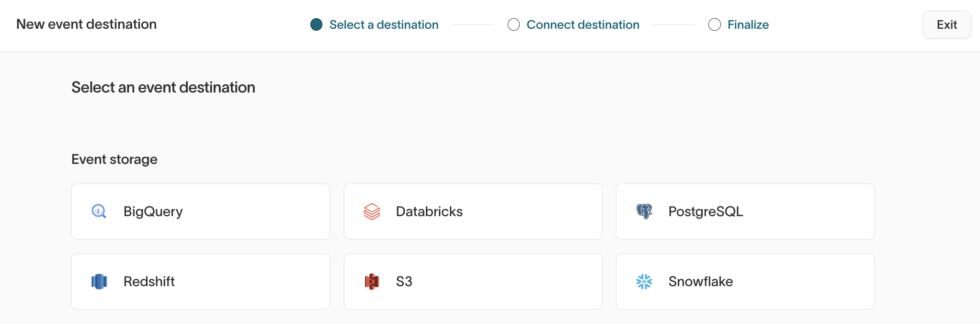Choose the BigQuery text label
This screenshot has width=980, height=324.
[153, 211]
